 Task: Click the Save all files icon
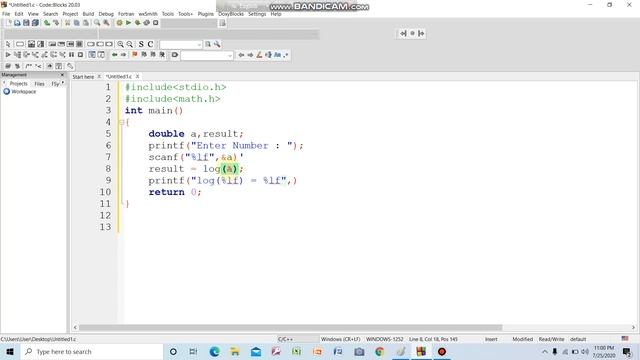point(35,23)
